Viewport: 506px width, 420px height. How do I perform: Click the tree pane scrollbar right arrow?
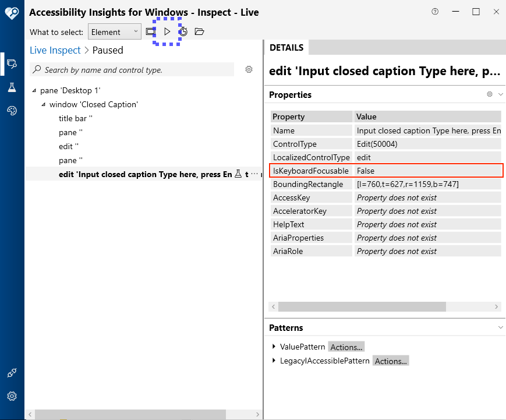tap(257, 415)
